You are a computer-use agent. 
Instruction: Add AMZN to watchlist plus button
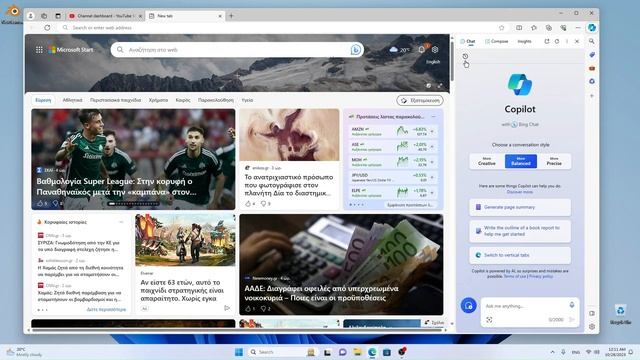coord(432,131)
